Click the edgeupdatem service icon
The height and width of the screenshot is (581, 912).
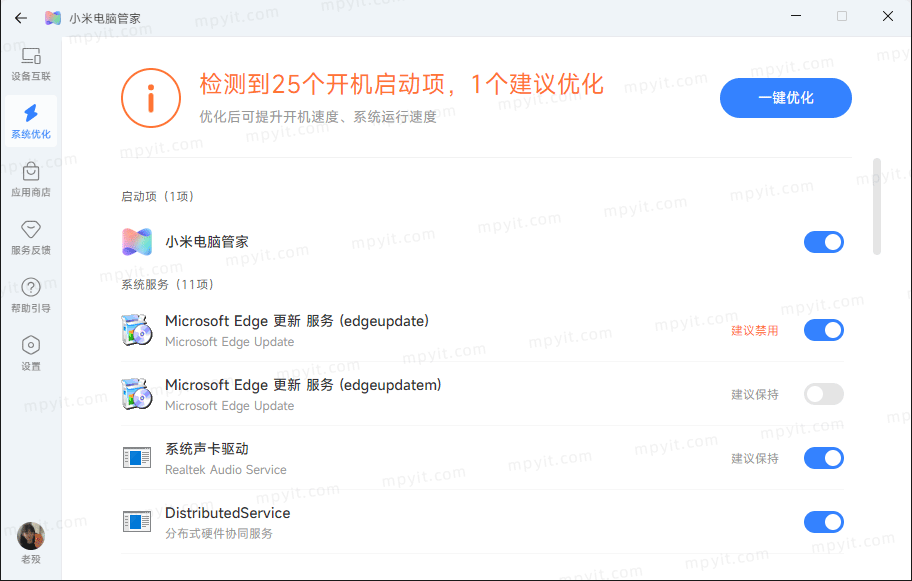pos(137,394)
